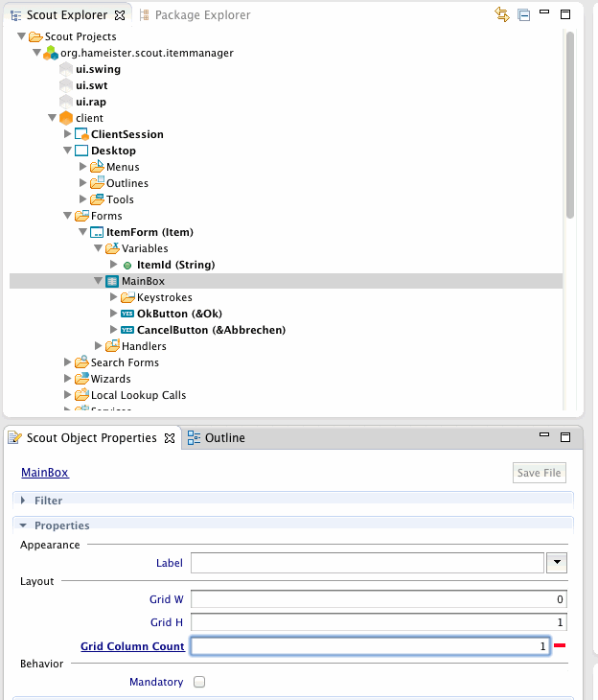
Task: Click the client bundle orange icon
Action: [x=66, y=118]
